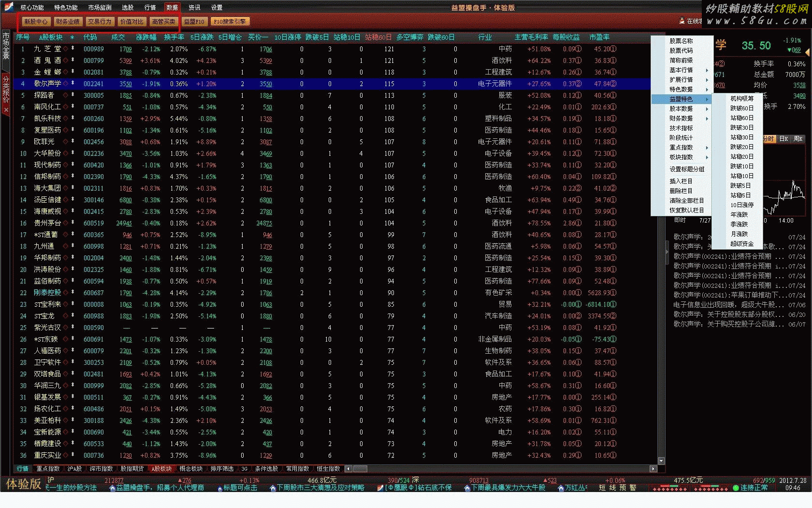Screen dimensions: 812x508
Task: Select 站稳10日 in the submenu
Action: pyautogui.click(x=738, y=176)
